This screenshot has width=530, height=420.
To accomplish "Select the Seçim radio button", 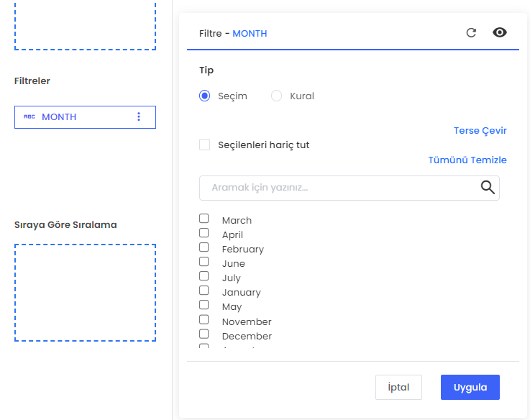I will (x=204, y=96).
